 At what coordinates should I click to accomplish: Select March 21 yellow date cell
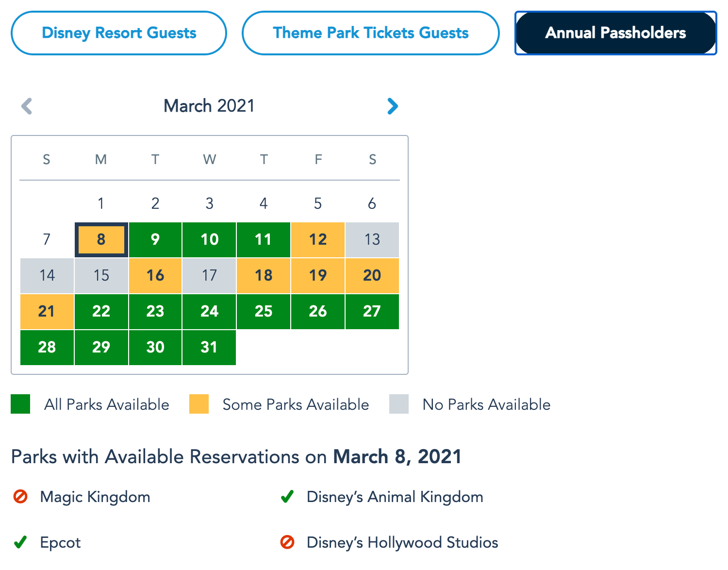click(x=47, y=311)
